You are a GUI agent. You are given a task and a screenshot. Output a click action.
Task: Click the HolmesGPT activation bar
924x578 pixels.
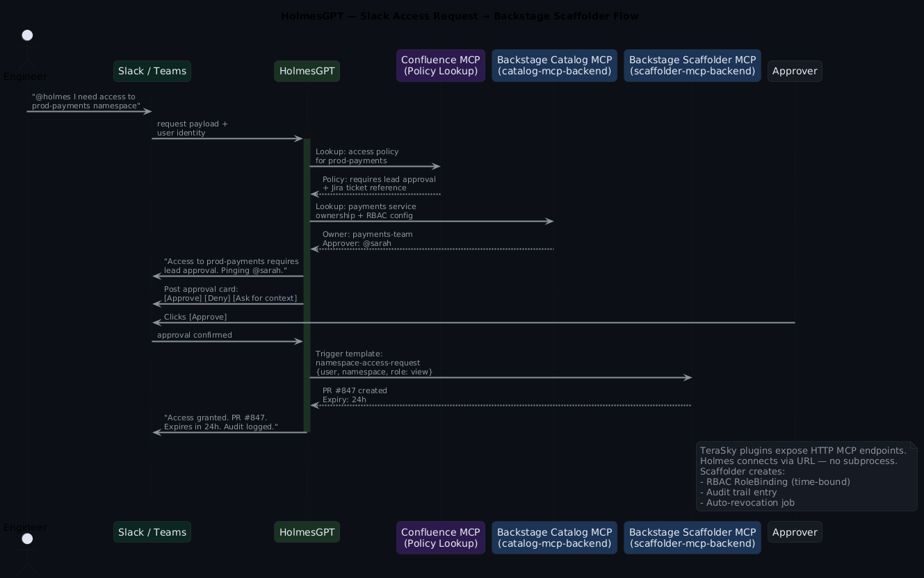click(307, 286)
